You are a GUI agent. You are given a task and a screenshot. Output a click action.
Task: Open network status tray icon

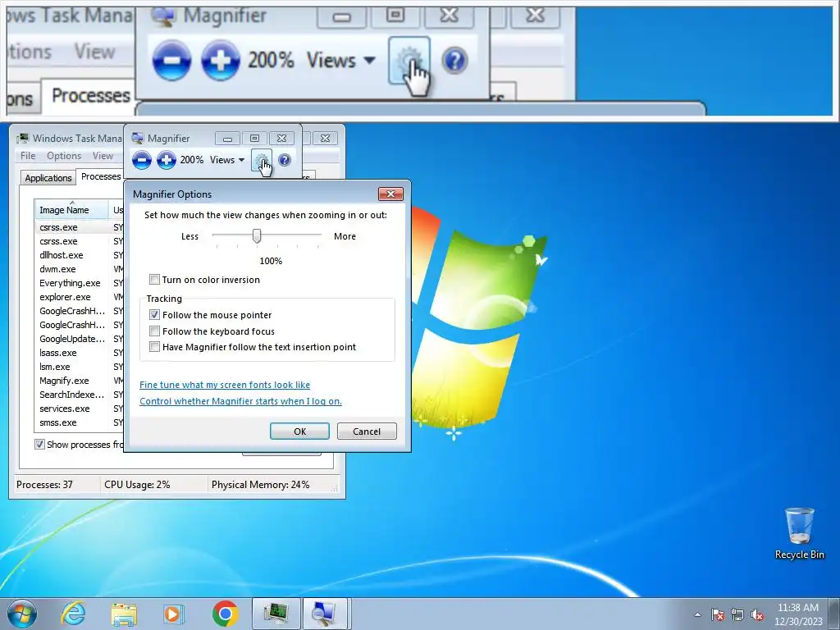(737, 614)
